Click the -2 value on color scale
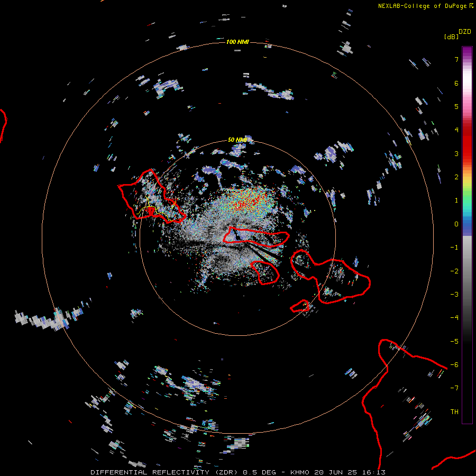Viewport: 476px width, 476px height. tap(454, 271)
